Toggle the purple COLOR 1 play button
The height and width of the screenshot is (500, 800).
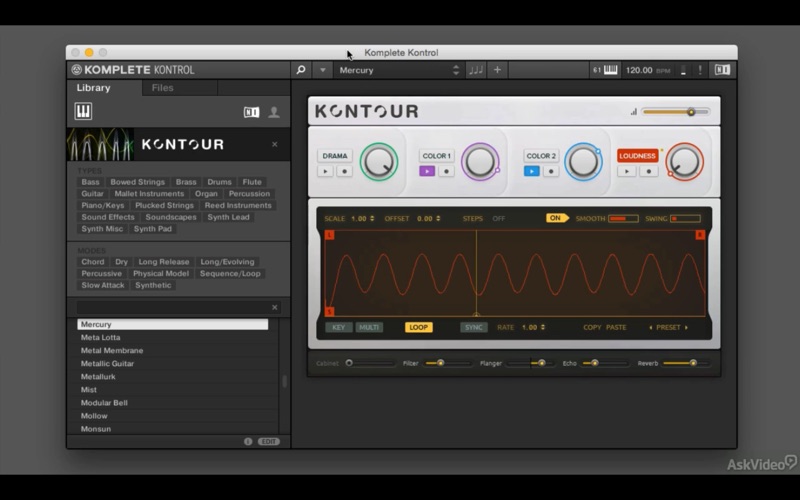(427, 171)
